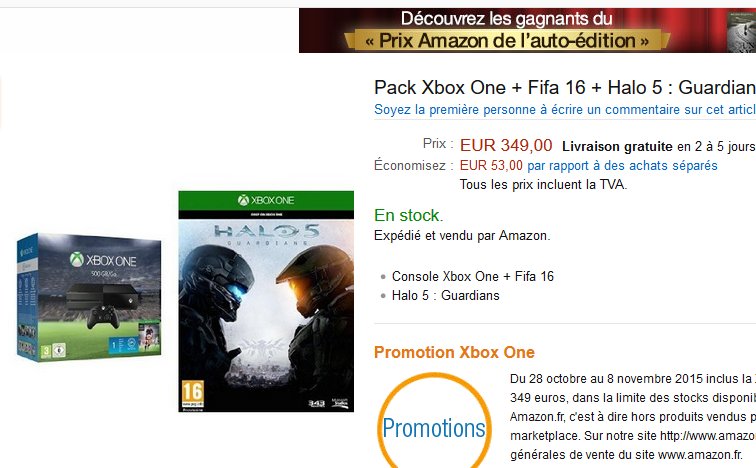756x468 pixels.
Task: Open the Pack Xbox One product title
Action: (565, 88)
